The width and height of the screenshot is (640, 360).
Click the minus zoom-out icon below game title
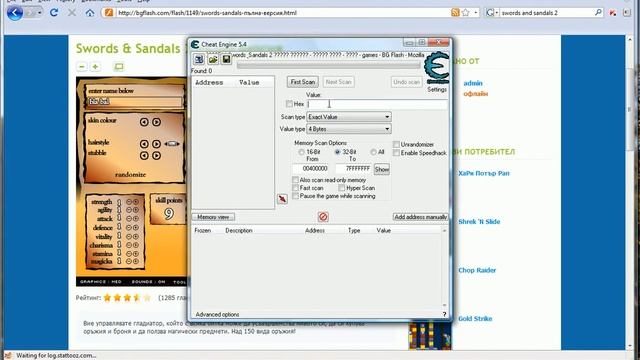pos(82,67)
